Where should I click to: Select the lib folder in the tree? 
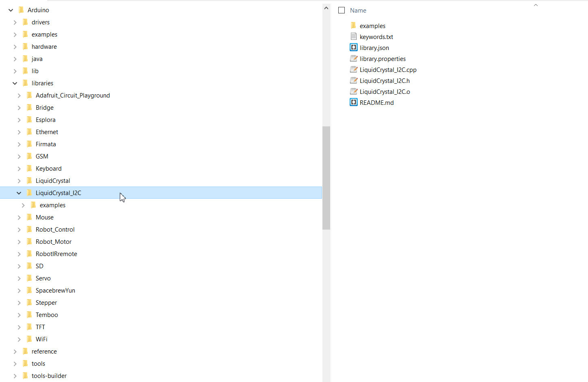click(x=35, y=71)
